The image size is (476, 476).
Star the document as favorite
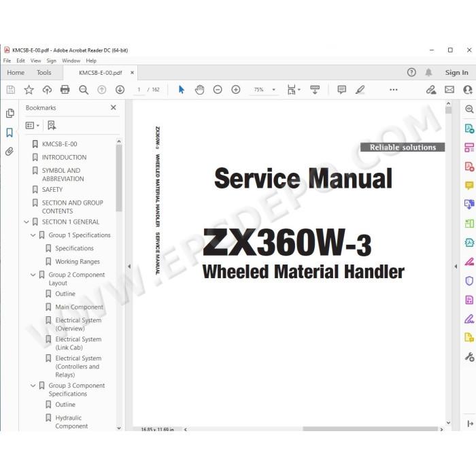29,90
